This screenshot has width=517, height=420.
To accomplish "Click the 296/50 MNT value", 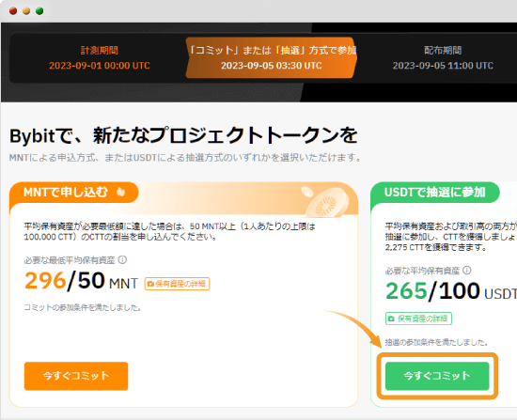I will 81,281.
